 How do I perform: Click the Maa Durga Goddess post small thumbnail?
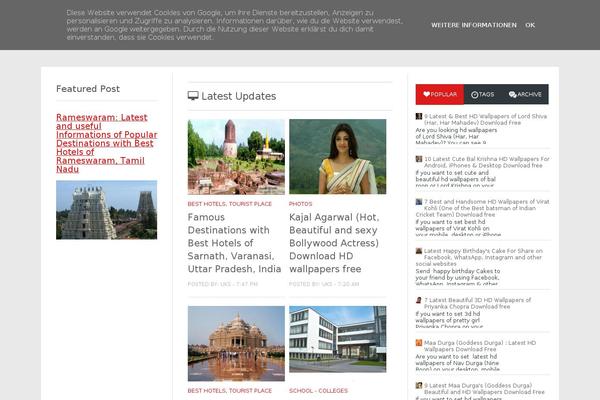pyautogui.click(x=419, y=343)
